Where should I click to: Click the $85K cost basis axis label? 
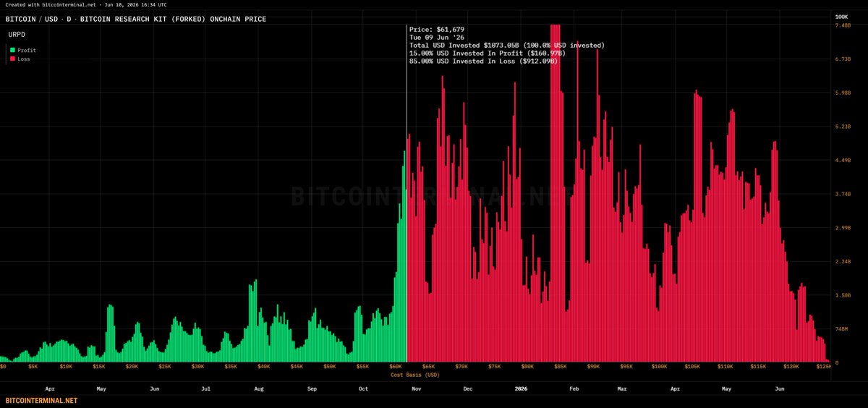[x=561, y=367]
